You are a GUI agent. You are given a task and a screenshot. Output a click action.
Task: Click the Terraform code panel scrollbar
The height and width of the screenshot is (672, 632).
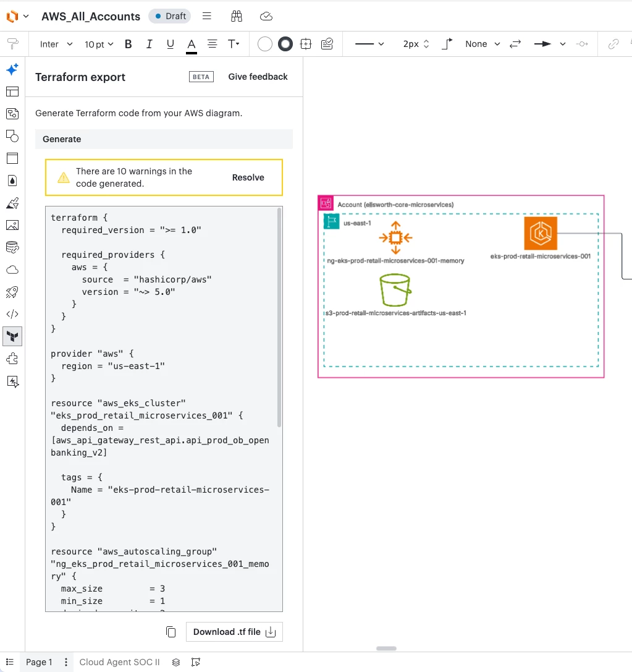(x=280, y=317)
